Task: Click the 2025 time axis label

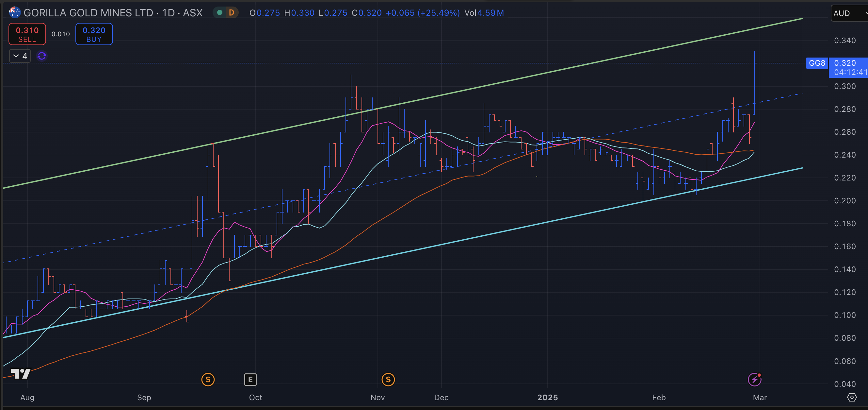Action: coord(548,398)
